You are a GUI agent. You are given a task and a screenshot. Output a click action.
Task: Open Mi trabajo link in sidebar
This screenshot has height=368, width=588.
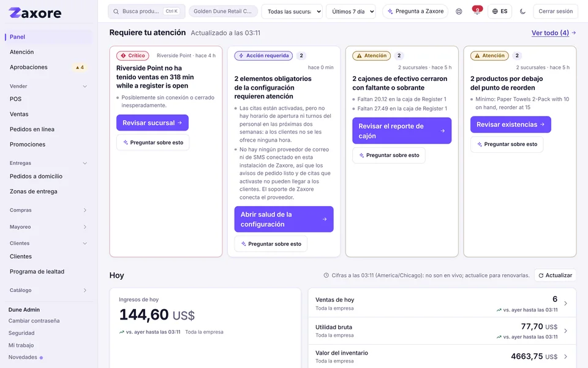click(x=21, y=345)
